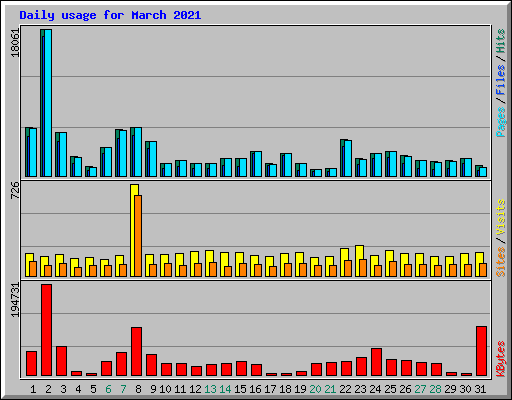Viewport: 512px width, 400px height.
Task: Click the KBytes legend label
Action: tap(500, 359)
